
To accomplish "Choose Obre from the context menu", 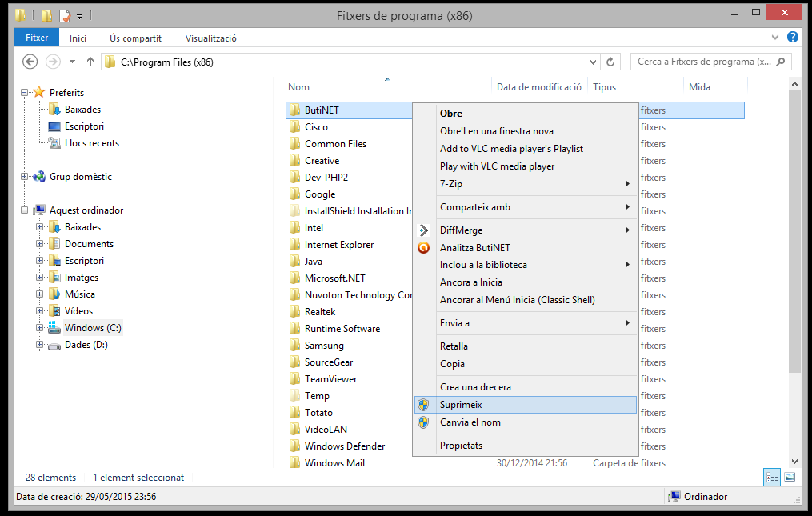I will pos(526,114).
